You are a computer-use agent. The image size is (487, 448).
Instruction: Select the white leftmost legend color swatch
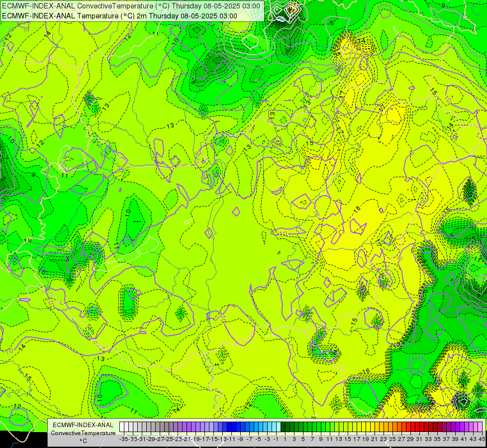point(122,427)
